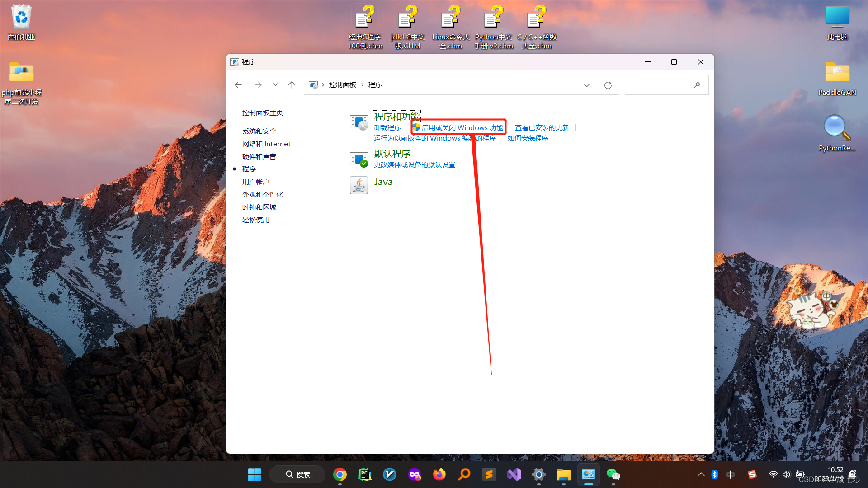Expand the address bar history dropdown
The image size is (868, 488).
pyautogui.click(x=586, y=85)
